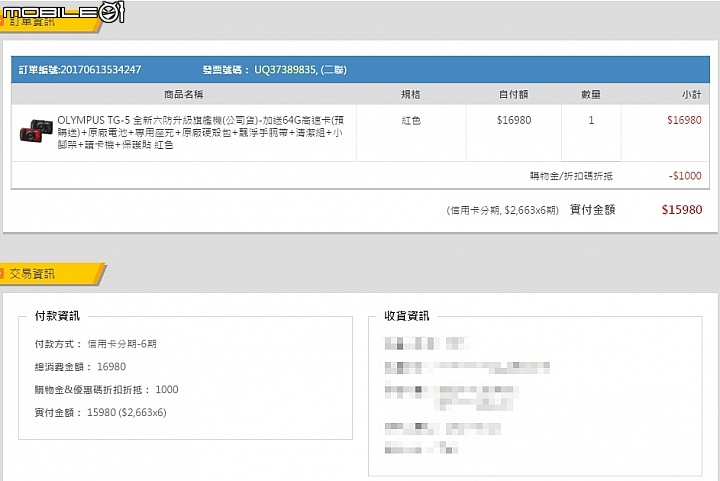This screenshot has width=720, height=481.
Task: Click the 實付金額 label beside the total
Action: click(x=592, y=210)
